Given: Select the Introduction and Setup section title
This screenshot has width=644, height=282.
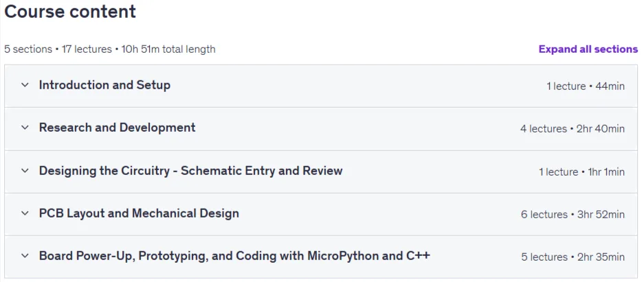Looking at the screenshot, I should pos(104,85).
